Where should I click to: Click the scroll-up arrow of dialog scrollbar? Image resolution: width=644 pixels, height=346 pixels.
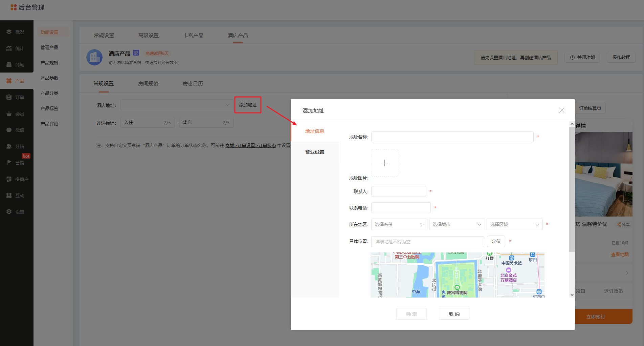[572, 124]
